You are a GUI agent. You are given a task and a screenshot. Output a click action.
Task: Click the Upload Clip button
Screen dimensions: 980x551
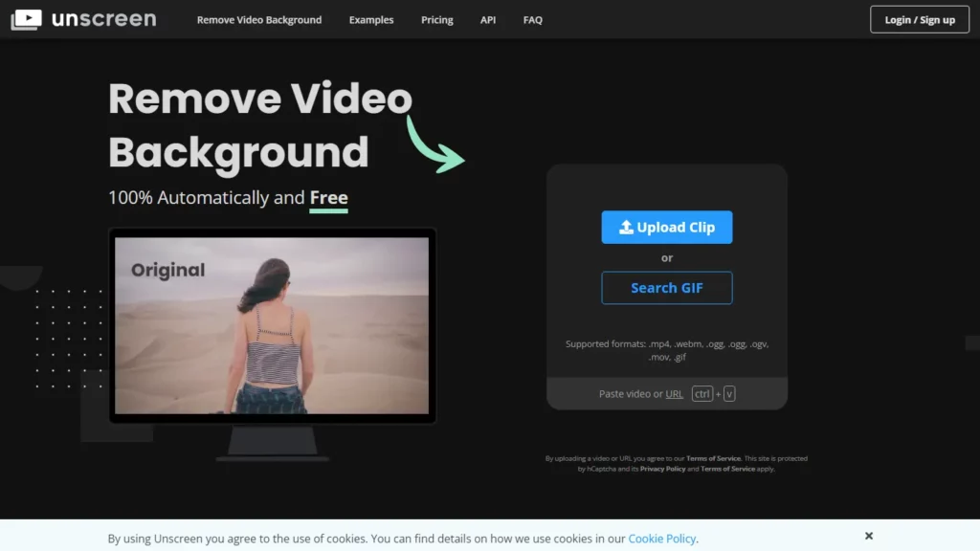[x=667, y=227]
